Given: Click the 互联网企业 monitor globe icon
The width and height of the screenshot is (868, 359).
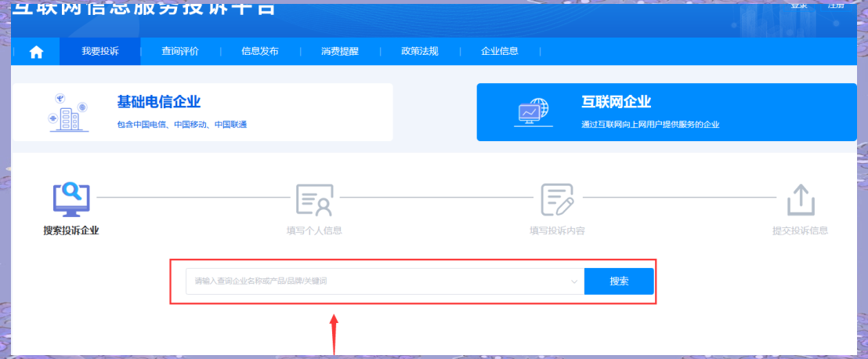Looking at the screenshot, I should [x=533, y=112].
